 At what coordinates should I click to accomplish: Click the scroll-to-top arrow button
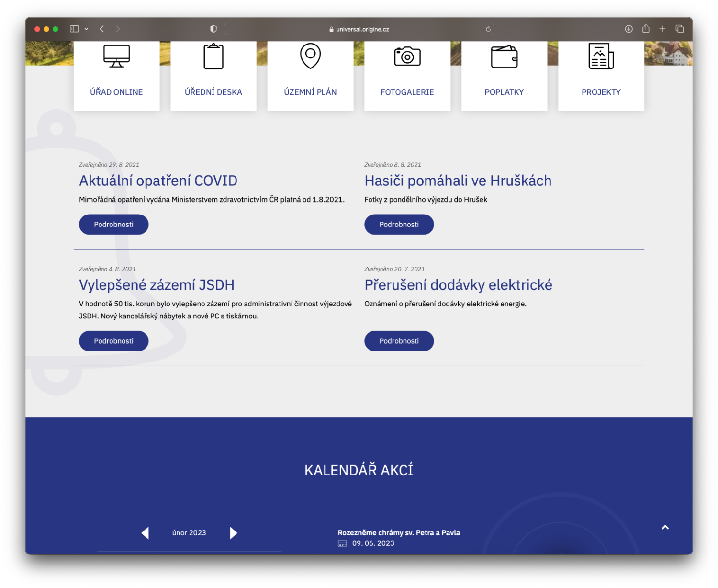pos(665,527)
